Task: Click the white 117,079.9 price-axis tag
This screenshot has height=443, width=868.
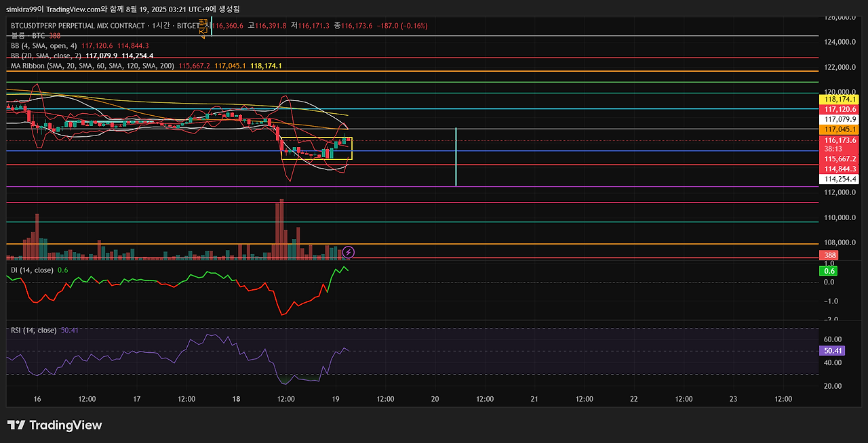Action: pos(840,119)
